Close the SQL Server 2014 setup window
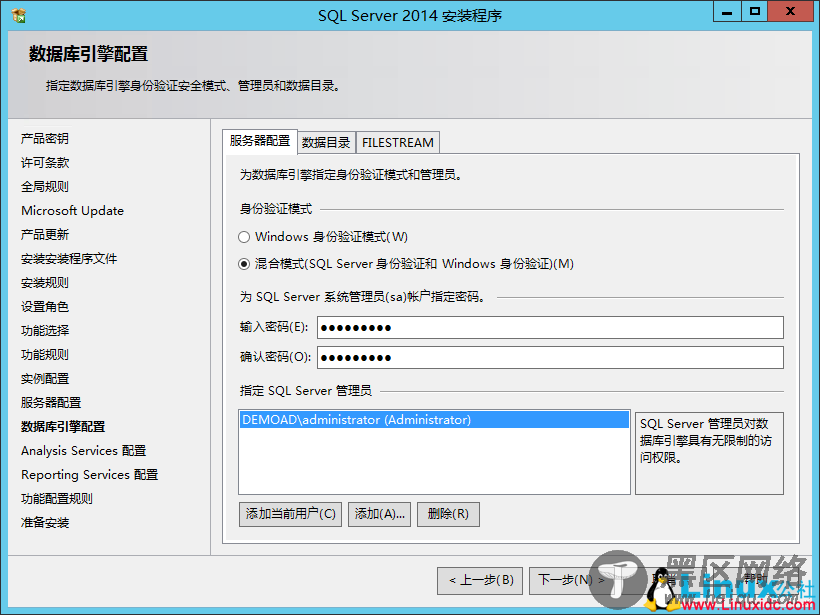Viewport: 820px width, 615px height. tap(790, 12)
